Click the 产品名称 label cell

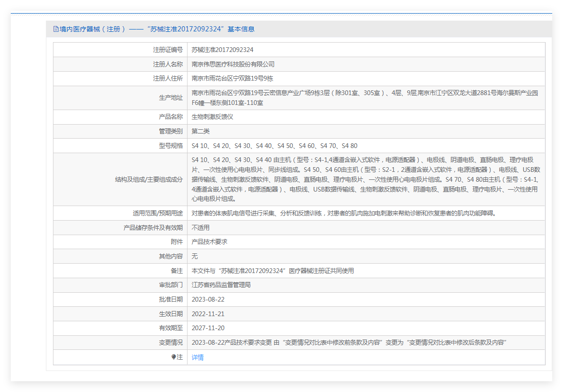coord(120,117)
